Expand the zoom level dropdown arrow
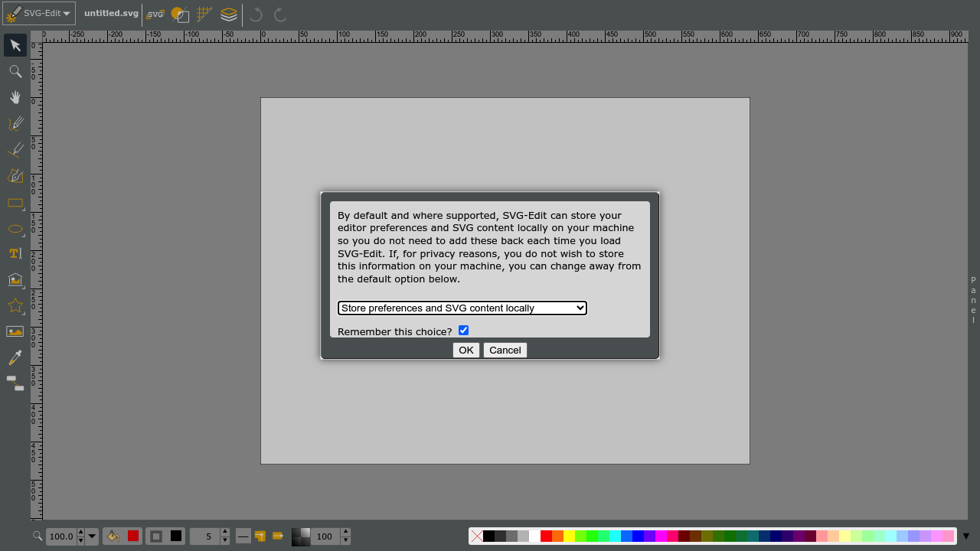 92,536
